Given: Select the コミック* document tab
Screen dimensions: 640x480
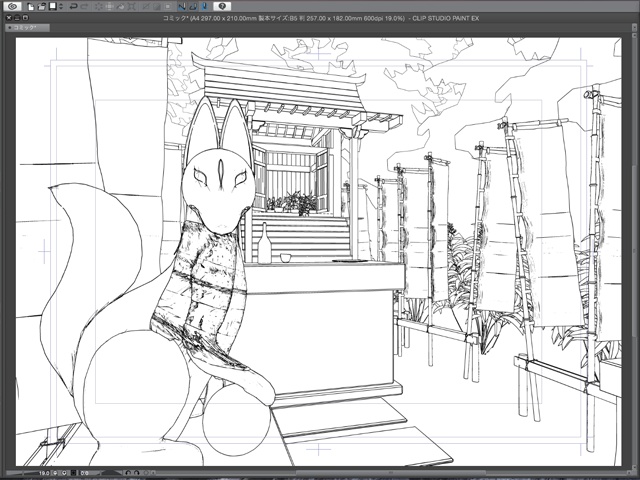Looking at the screenshot, I should [x=27, y=28].
